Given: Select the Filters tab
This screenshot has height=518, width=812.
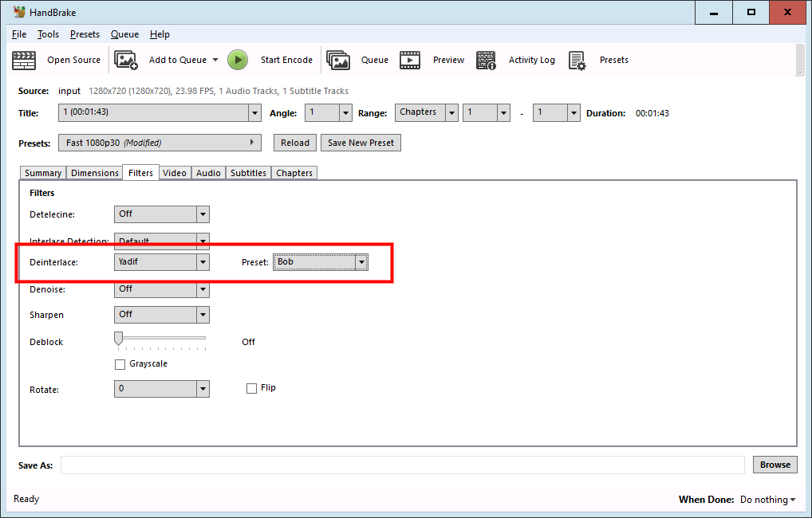Looking at the screenshot, I should pyautogui.click(x=141, y=173).
